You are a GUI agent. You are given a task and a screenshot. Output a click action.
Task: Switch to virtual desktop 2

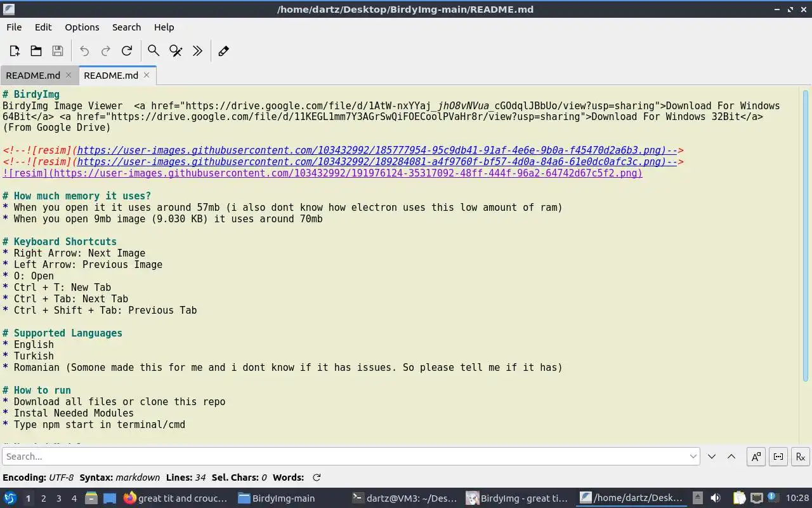click(x=43, y=498)
